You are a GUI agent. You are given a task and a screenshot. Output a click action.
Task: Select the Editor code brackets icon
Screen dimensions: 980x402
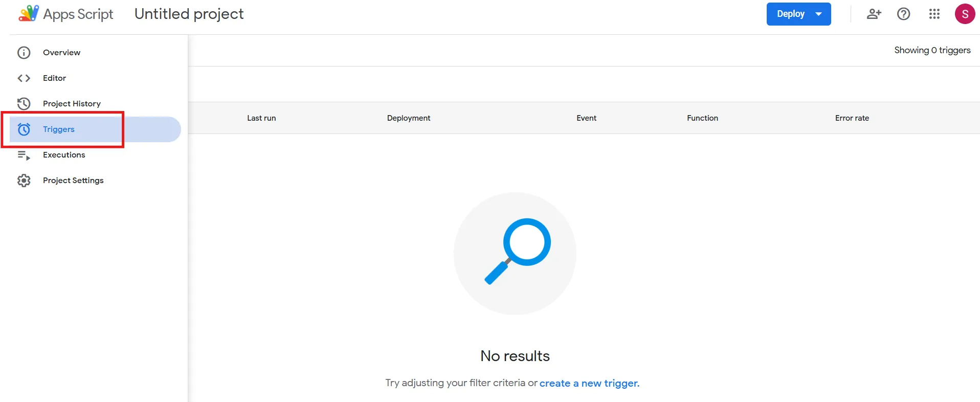pyautogui.click(x=24, y=78)
